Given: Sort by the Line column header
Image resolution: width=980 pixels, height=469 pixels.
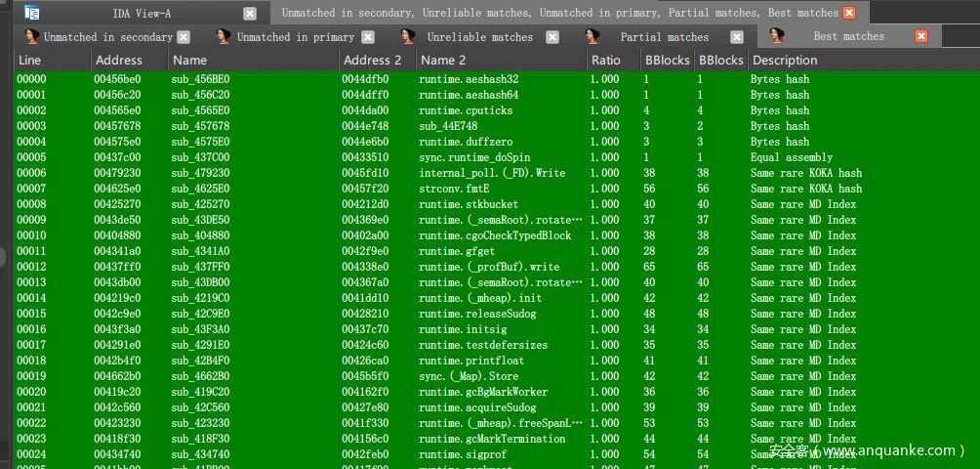Looking at the screenshot, I should click(x=53, y=60).
